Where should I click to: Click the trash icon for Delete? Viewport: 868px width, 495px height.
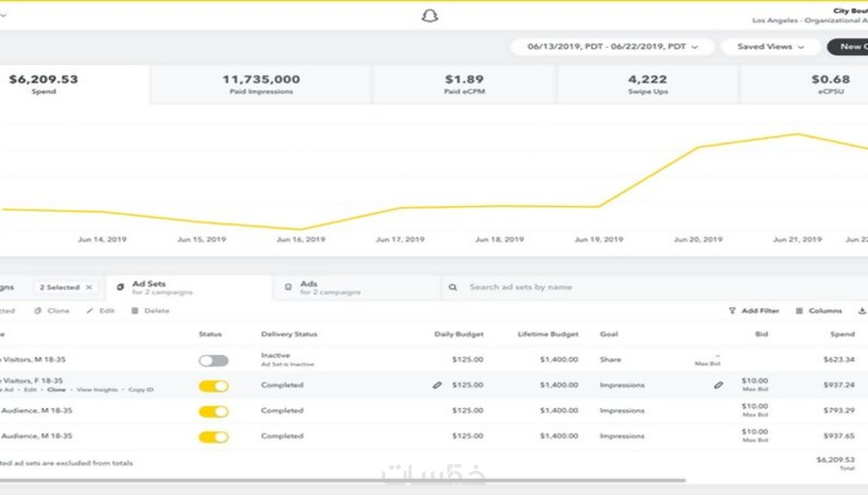tap(135, 311)
